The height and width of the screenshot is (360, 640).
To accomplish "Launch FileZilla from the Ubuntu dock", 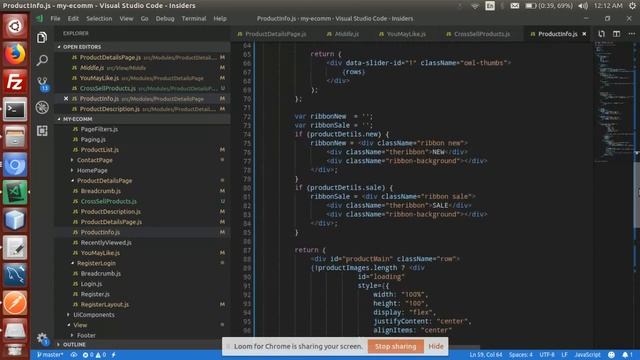I will click(x=15, y=82).
